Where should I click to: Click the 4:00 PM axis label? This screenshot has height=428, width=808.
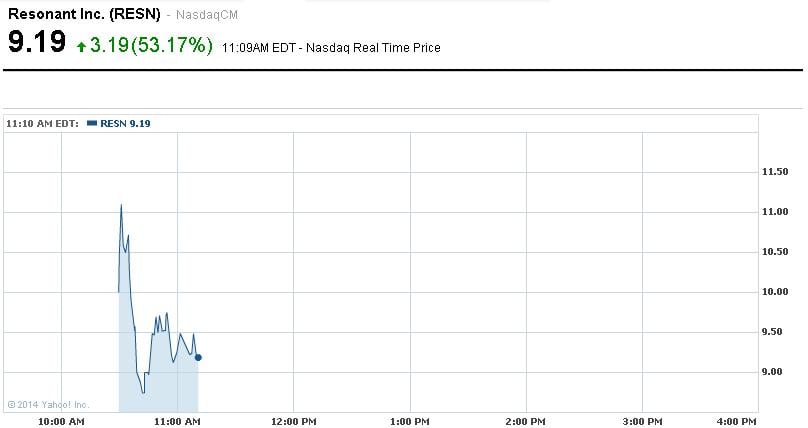[x=737, y=422]
